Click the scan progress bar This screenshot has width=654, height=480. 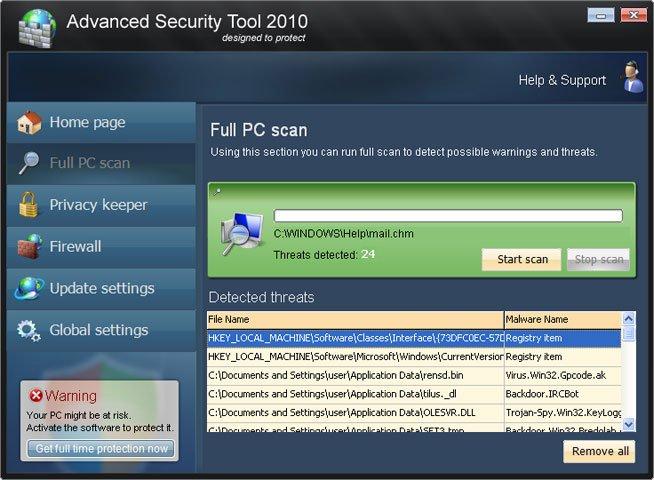(x=448, y=216)
